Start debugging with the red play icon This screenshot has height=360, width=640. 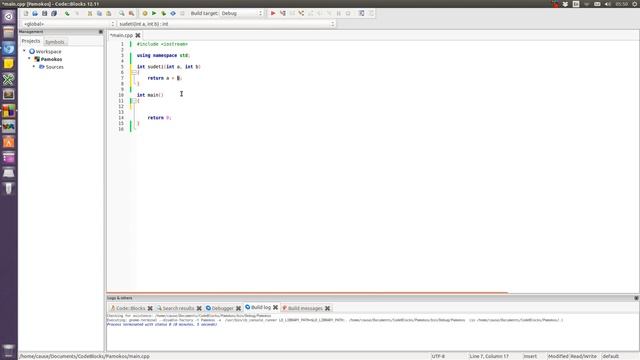(x=273, y=13)
